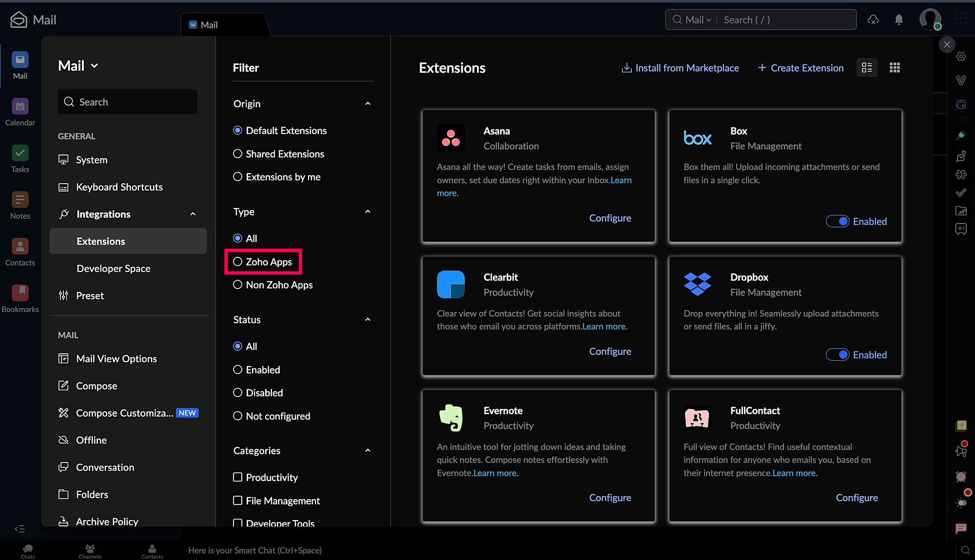Check the Productivity category
Screen dimensions: 975x560
pyautogui.click(x=266, y=478)
